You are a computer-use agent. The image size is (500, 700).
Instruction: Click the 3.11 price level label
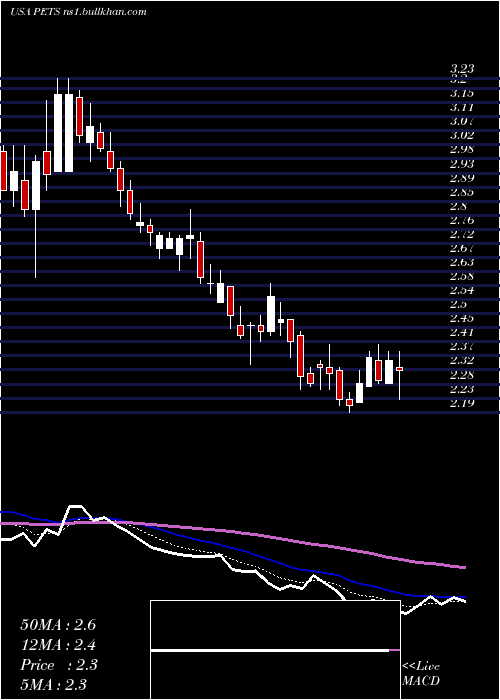(x=462, y=107)
